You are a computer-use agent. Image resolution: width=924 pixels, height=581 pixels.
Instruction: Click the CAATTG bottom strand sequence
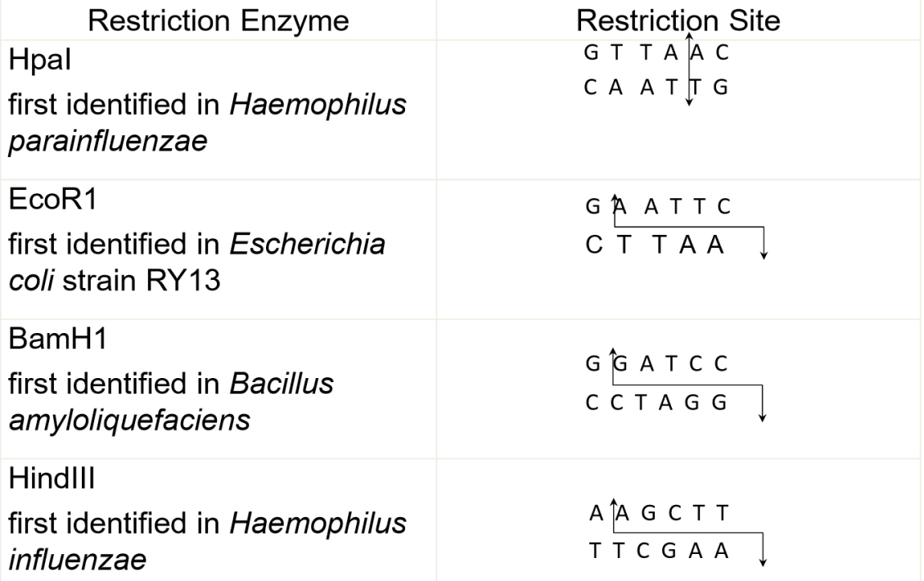click(x=655, y=88)
